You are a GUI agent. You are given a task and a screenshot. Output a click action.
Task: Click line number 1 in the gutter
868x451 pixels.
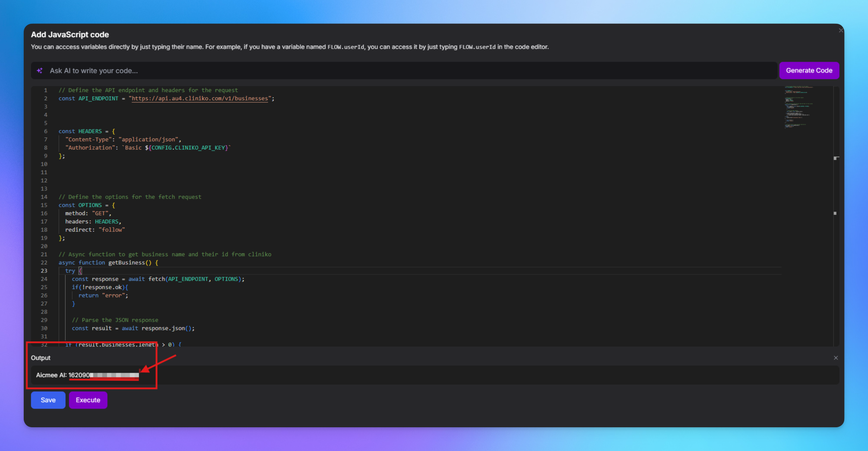tap(45, 90)
